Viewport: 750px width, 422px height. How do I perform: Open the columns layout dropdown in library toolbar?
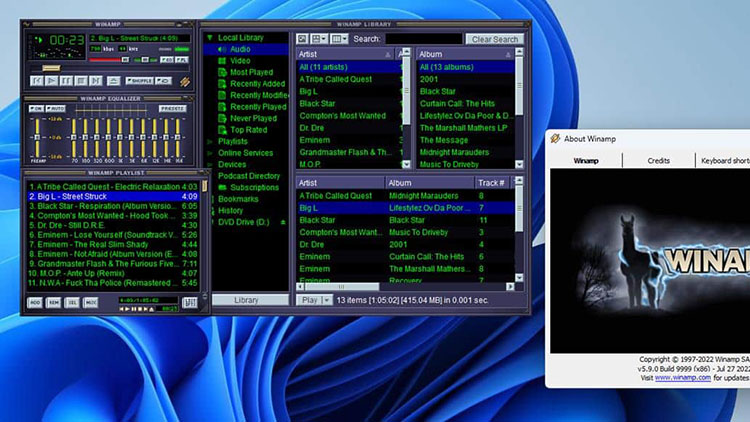[x=339, y=39]
